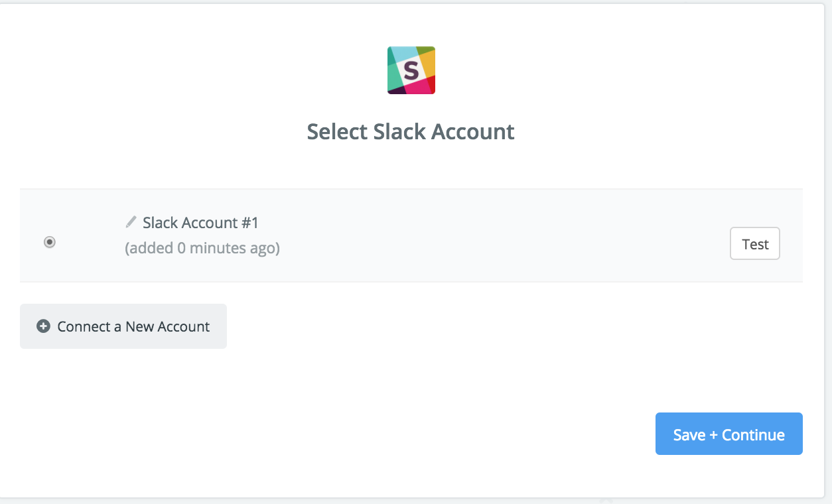This screenshot has width=832, height=504.
Task: Click the Slack logo icon
Action: pos(411,70)
